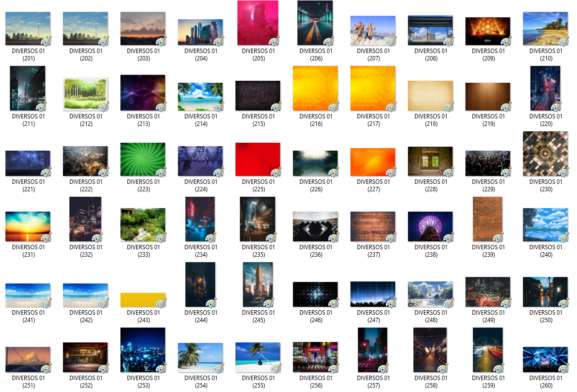The width and height of the screenshot is (577, 392).
Task: Click the DIVERSOS 01 (212) forest painting
Action: coord(85,94)
